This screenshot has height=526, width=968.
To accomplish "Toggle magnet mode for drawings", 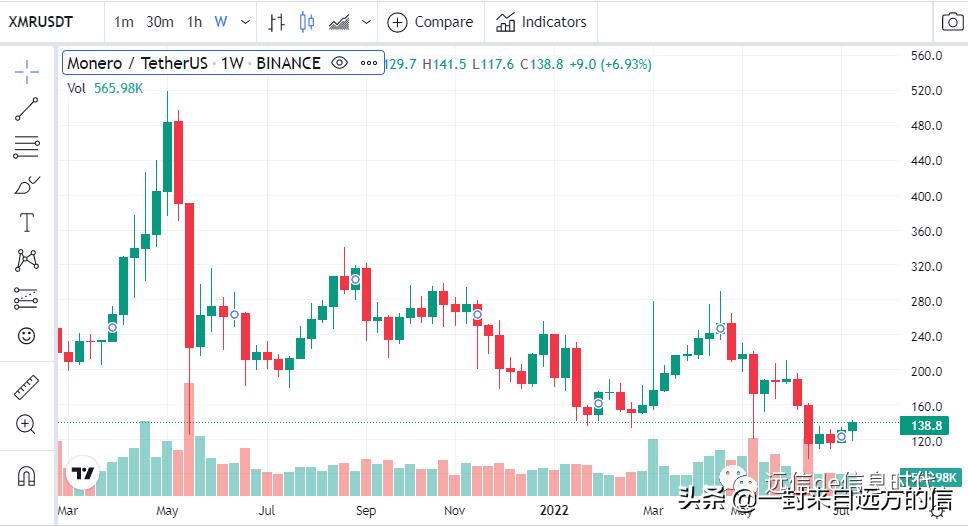I will pyautogui.click(x=27, y=476).
